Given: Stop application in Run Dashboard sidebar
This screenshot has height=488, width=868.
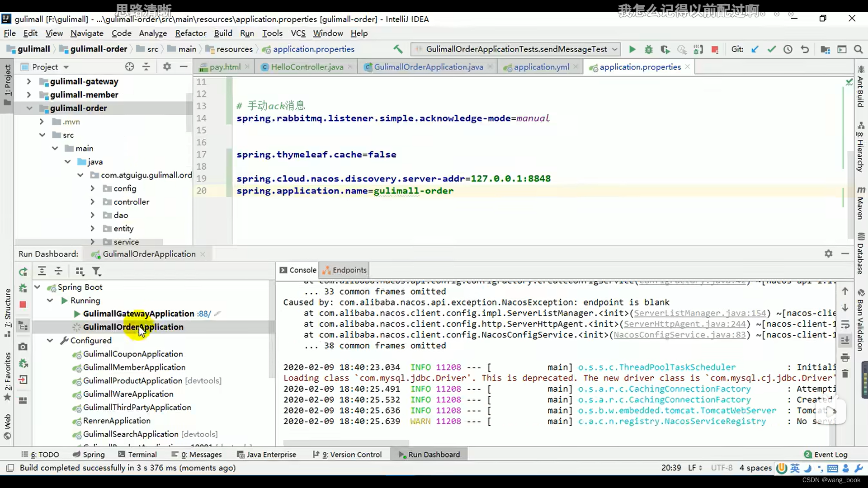Looking at the screenshot, I should coord(23,305).
